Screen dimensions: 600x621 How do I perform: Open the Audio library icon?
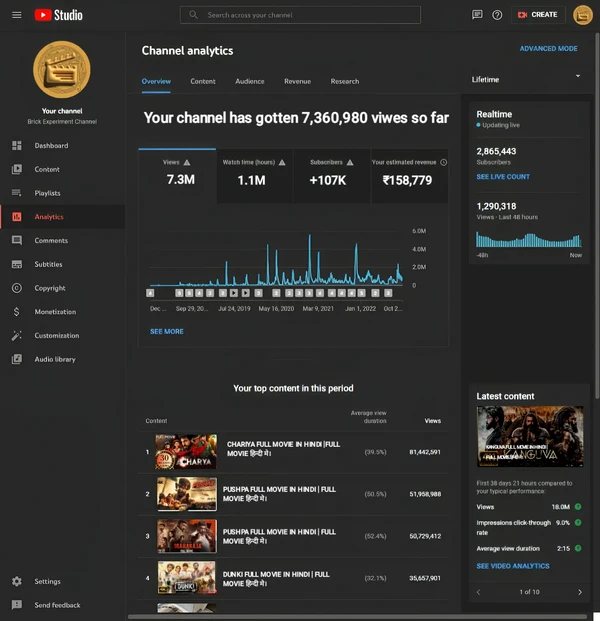(17, 359)
